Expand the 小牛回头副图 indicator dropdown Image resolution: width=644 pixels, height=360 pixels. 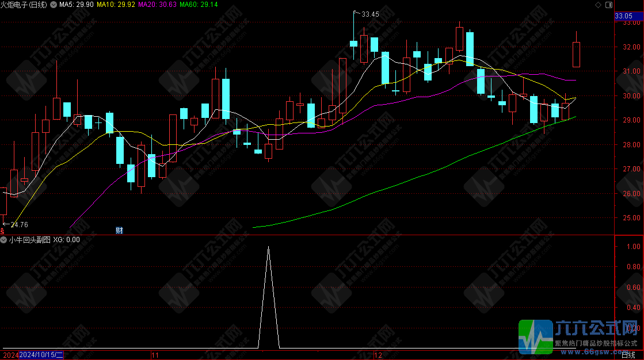[4, 240]
